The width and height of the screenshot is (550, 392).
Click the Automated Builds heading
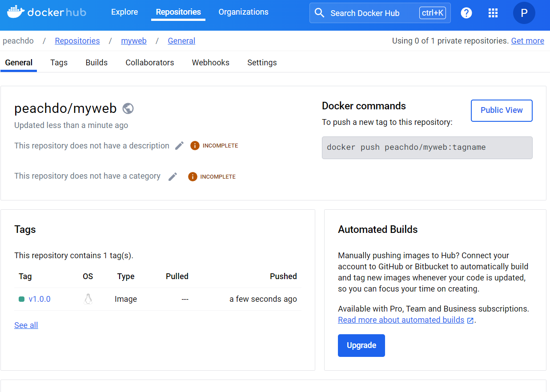[378, 229]
